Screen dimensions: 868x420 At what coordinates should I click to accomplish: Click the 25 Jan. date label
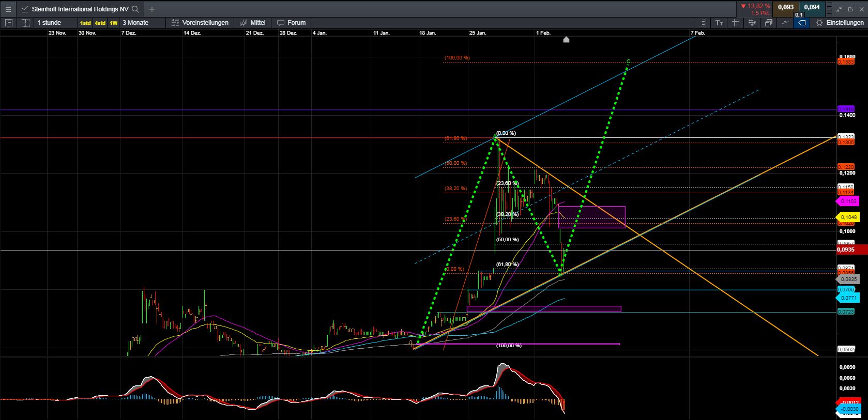(478, 33)
